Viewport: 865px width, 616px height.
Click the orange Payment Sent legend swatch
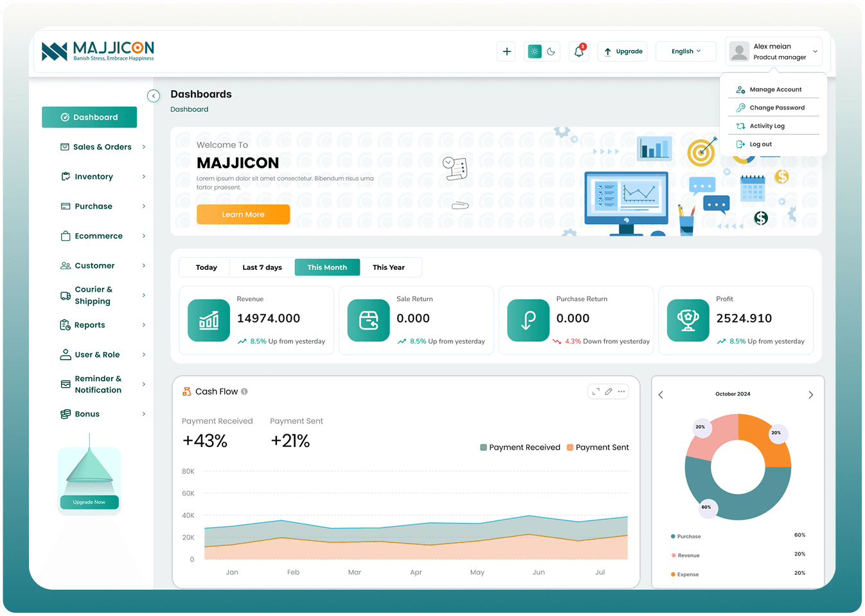pos(570,448)
